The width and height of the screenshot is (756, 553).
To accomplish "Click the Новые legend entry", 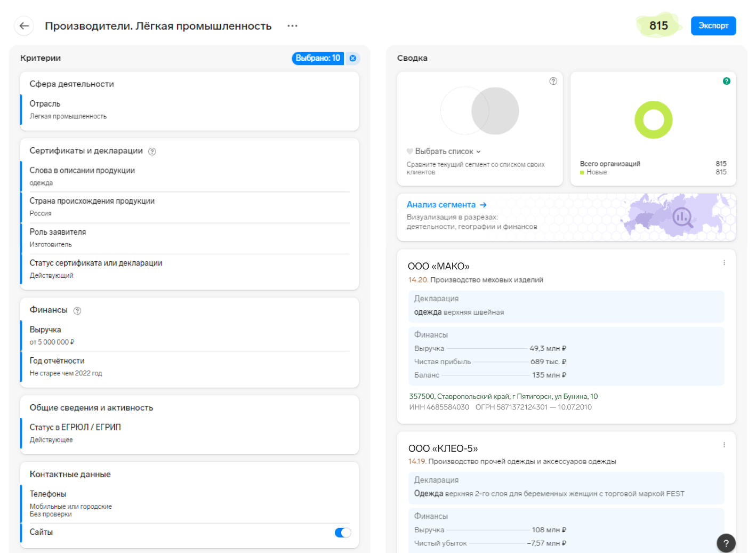I will pos(593,172).
